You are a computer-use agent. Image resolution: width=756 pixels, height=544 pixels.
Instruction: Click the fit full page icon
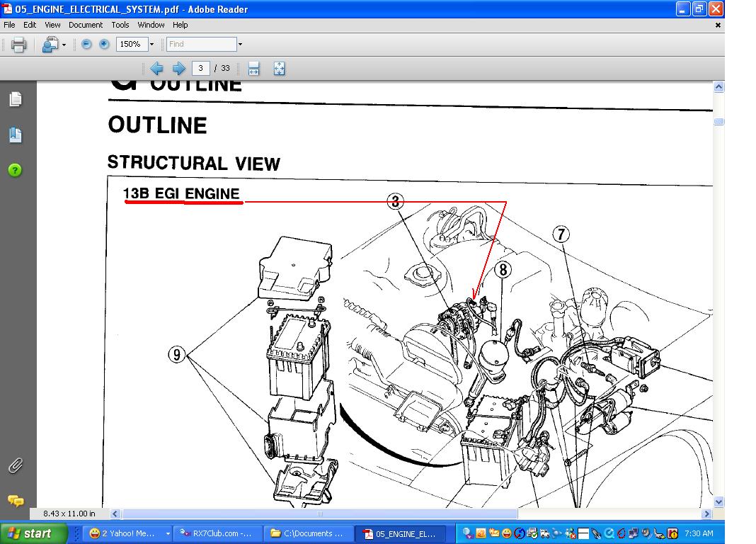[279, 69]
